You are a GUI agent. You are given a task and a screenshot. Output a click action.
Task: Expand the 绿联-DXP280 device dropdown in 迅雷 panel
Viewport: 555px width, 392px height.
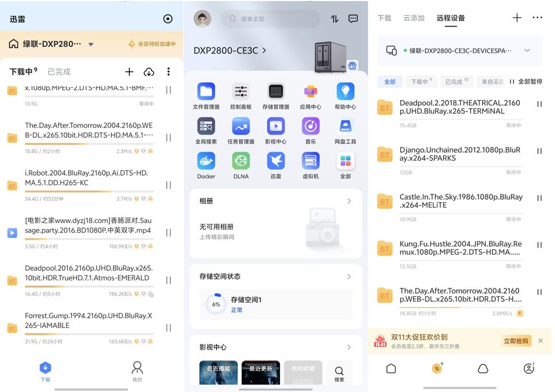pos(91,44)
